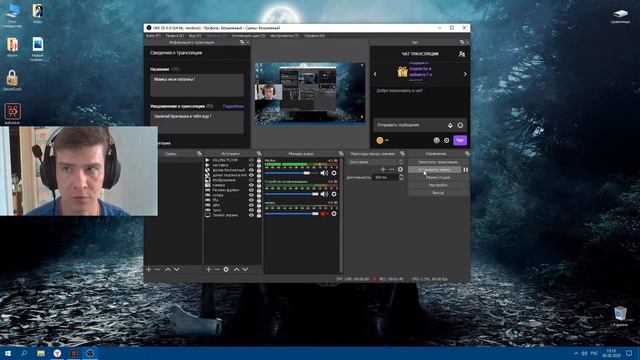
Task: Open the adblocker desktop shortcut
Action: (x=12, y=113)
